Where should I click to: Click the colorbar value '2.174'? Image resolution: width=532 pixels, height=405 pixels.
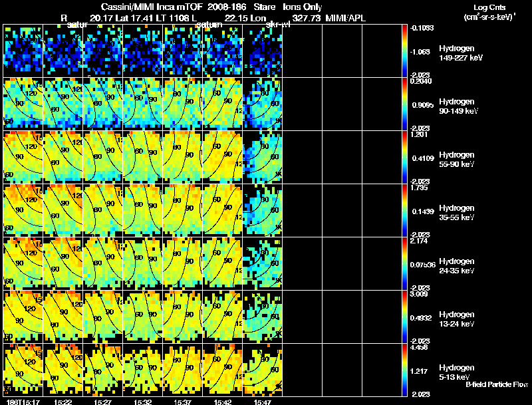(x=419, y=241)
